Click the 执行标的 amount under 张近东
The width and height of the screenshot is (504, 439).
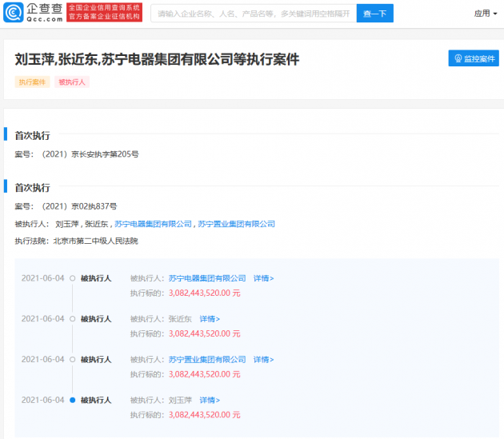point(205,333)
